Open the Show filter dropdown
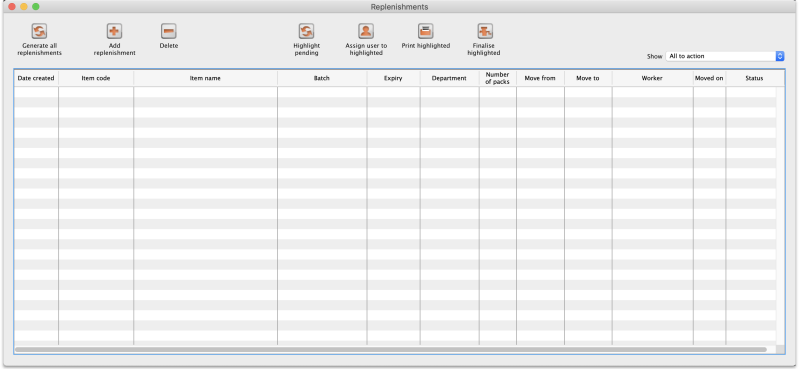Image resolution: width=799 pixels, height=369 pixels. 725,56
